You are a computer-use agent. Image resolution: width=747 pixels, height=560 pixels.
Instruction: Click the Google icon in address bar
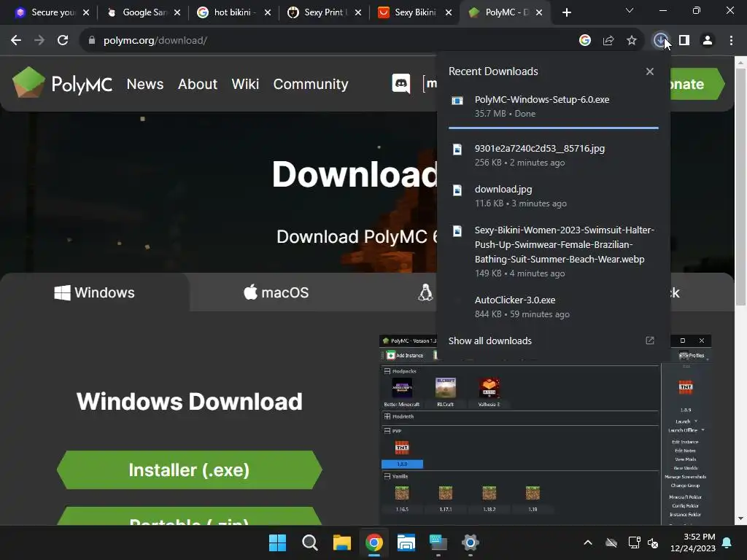[x=584, y=41]
